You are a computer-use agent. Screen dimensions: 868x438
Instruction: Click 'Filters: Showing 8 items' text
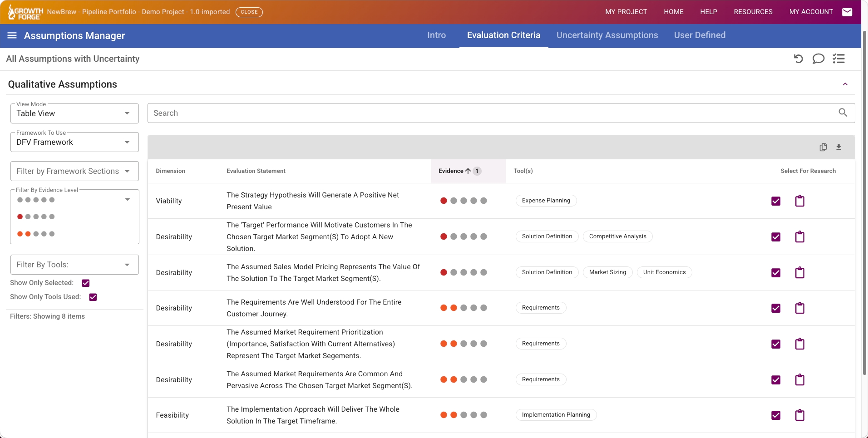[47, 316]
